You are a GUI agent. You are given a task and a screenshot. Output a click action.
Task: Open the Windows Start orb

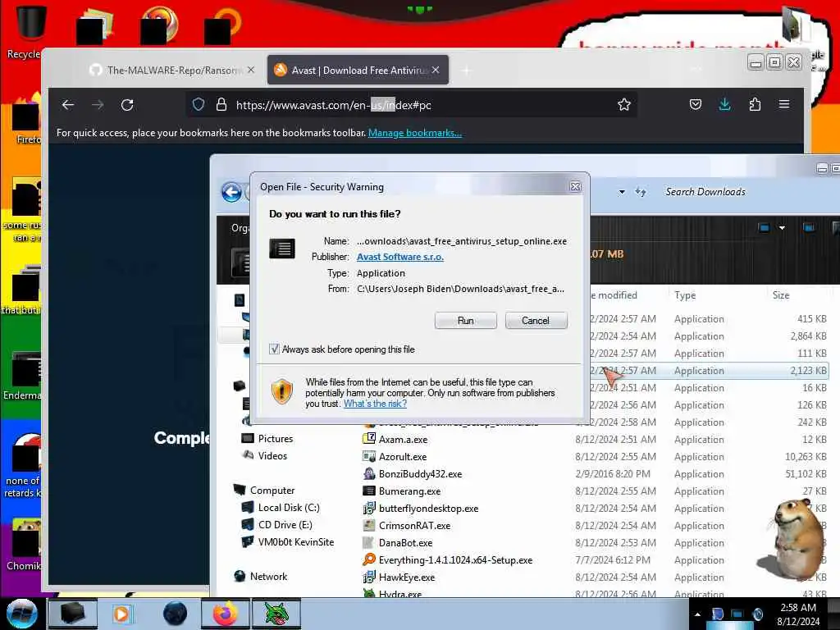point(21,614)
